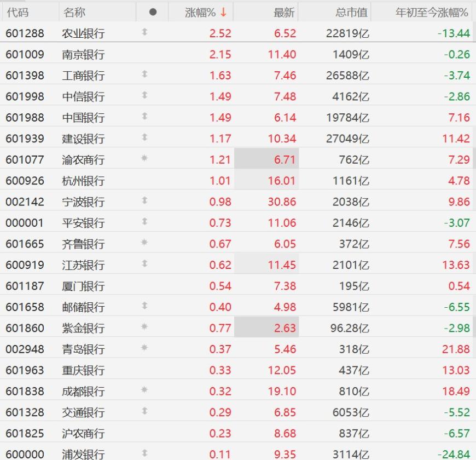
Task: Click the star marker icon beside 成都银行
Action: pos(144,389)
